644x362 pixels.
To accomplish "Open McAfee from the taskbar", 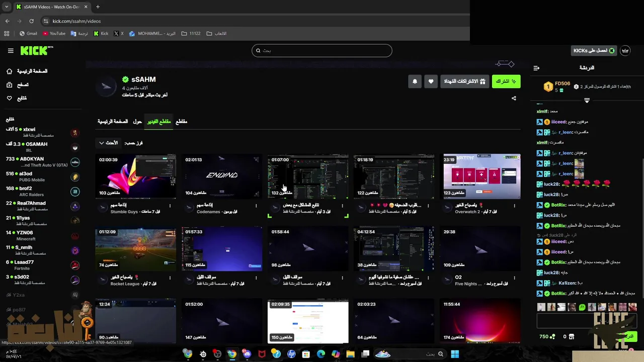I will click(262, 354).
